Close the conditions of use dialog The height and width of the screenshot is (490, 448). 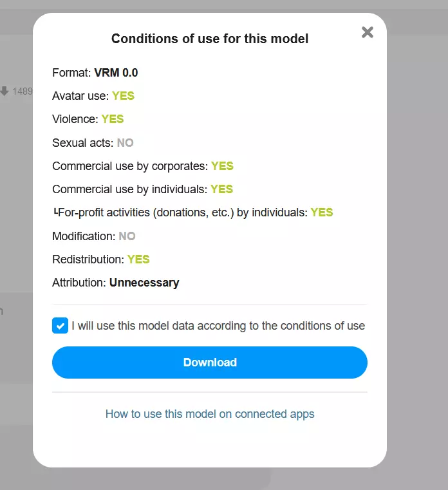[368, 32]
